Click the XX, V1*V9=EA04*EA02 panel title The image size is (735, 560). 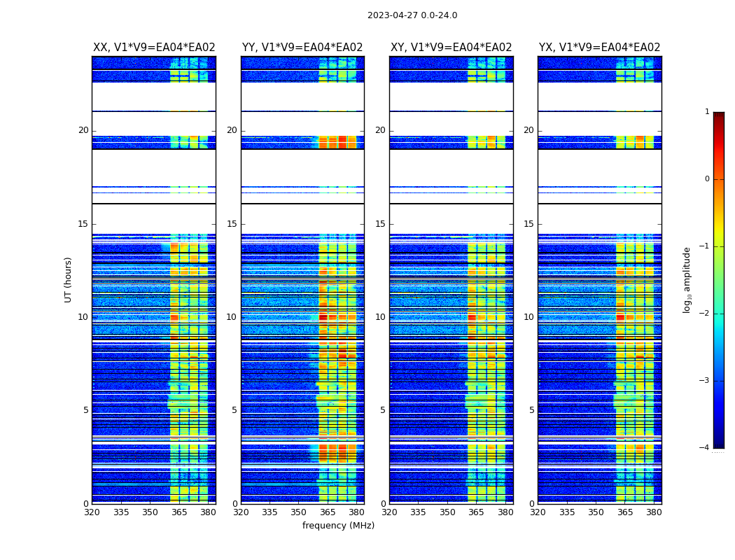154,48
